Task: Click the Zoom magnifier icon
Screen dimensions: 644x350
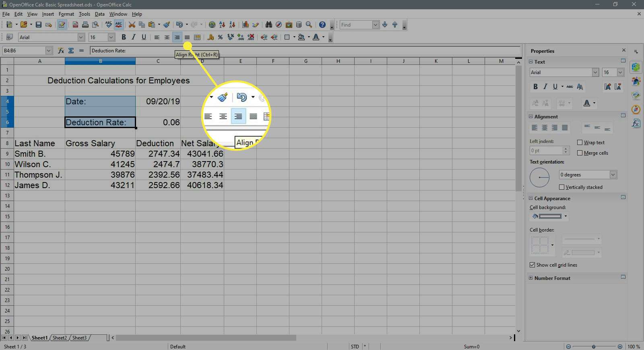Action: tap(309, 25)
